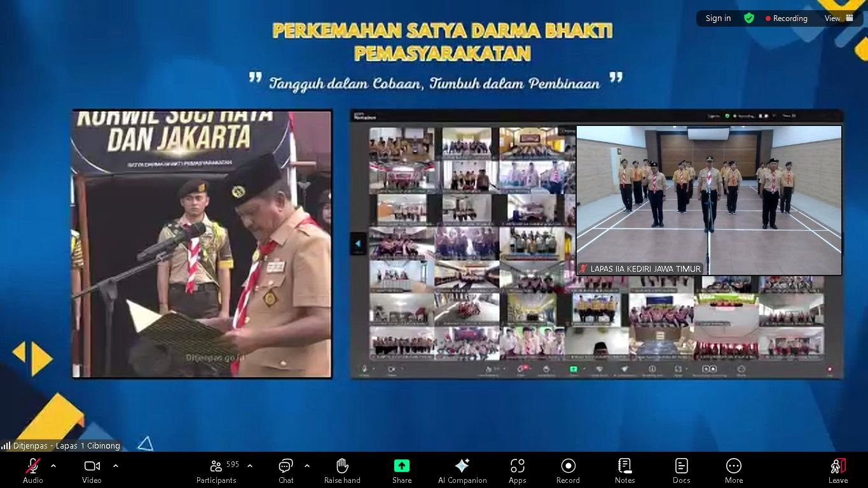Open the Apps menu
Image resolution: width=868 pixels, height=488 pixels.
[518, 471]
